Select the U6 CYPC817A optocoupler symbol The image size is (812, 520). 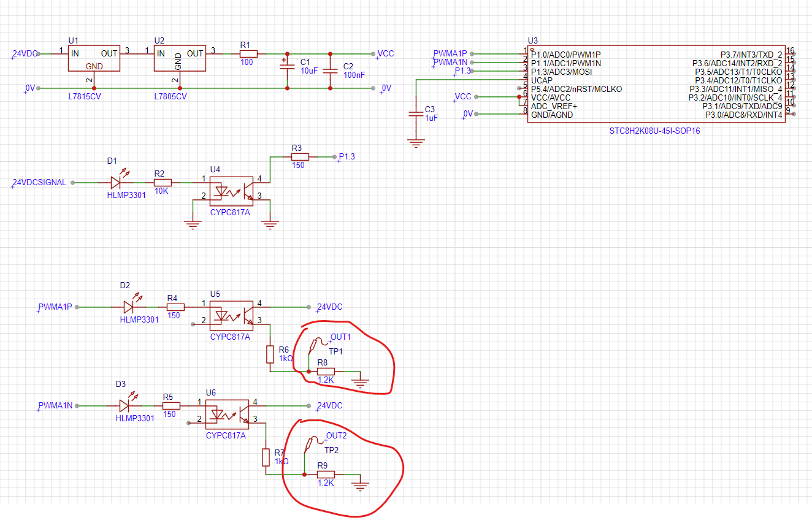point(227,414)
